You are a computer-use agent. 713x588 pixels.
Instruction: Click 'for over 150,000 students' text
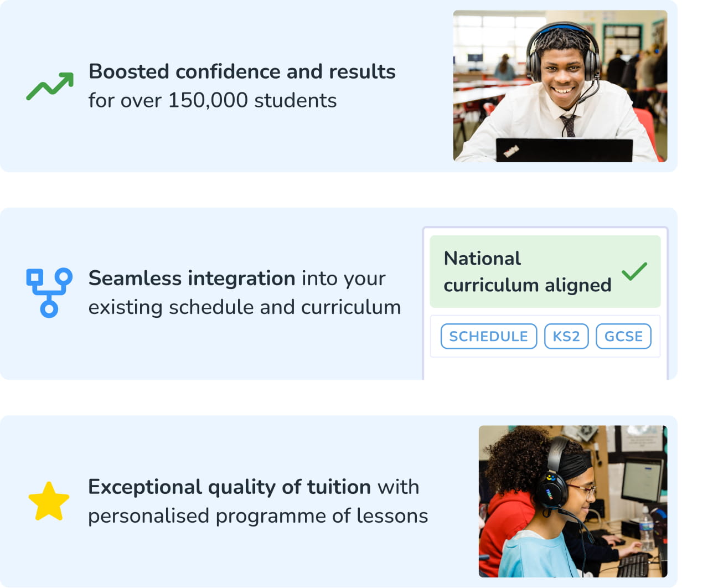[213, 100]
